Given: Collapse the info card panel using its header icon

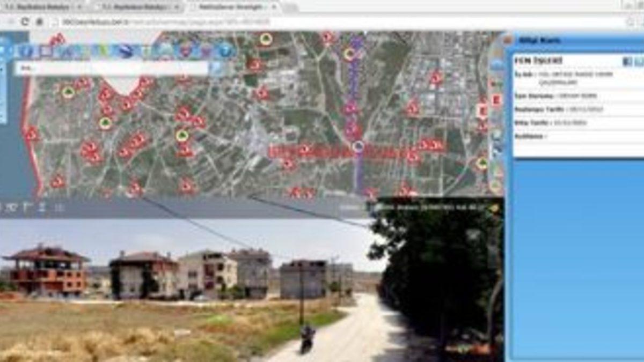Looking at the screenshot, I should pos(507,40).
